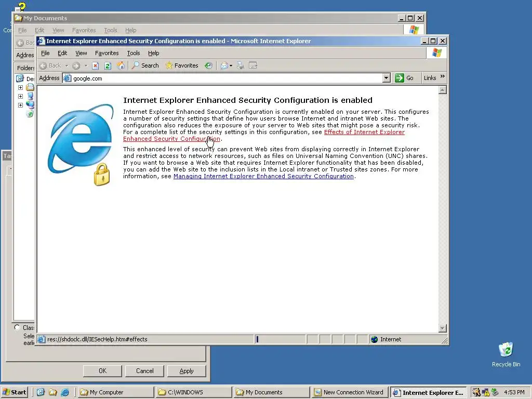Expand the network places tree node in My Documents
This screenshot has height=399, width=532.
click(x=20, y=105)
